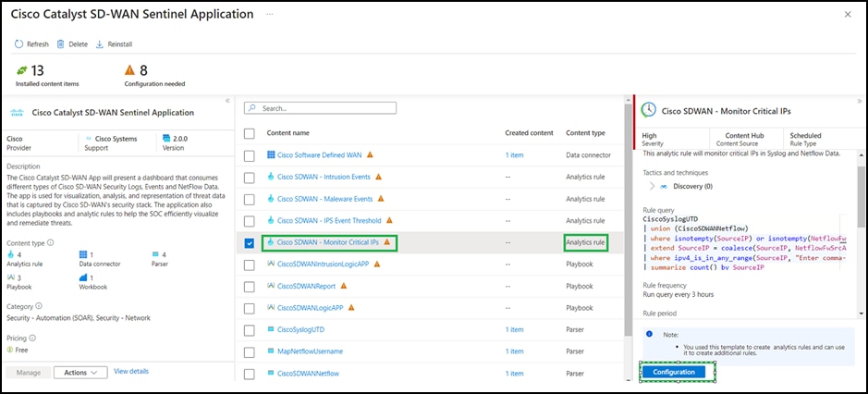Uncheck the Monitor Critical IPs row checkbox
868x394 pixels.
(249, 242)
